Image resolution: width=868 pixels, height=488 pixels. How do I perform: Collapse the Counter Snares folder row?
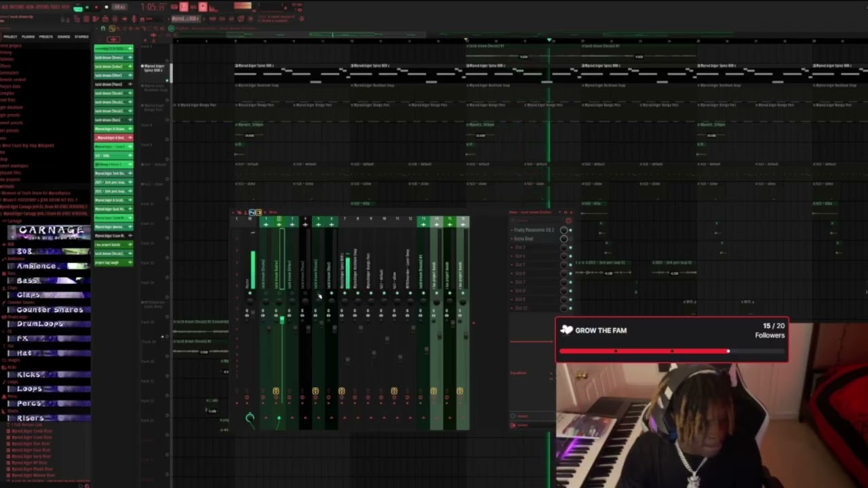tap(20, 302)
